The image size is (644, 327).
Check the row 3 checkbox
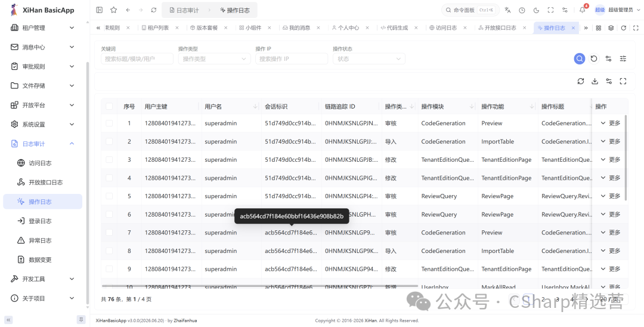click(109, 160)
